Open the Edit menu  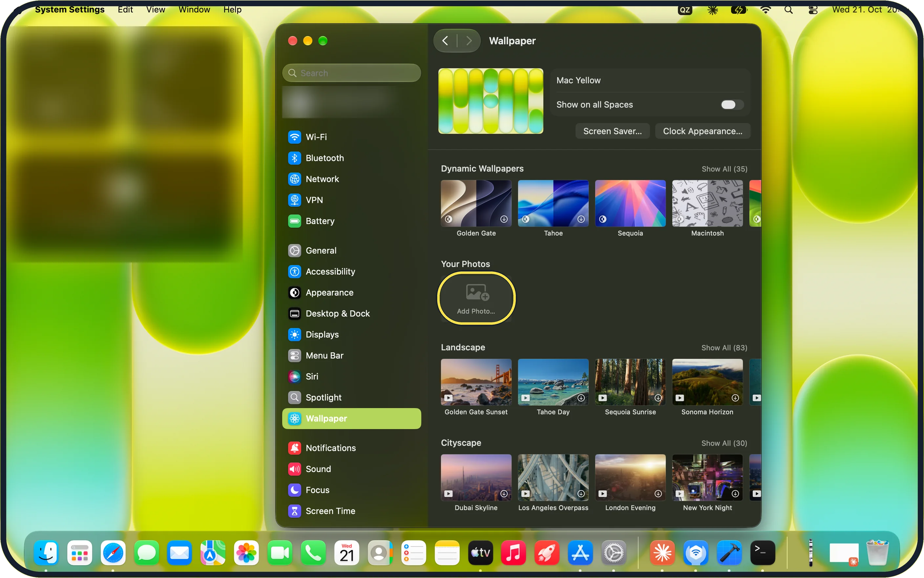(125, 10)
